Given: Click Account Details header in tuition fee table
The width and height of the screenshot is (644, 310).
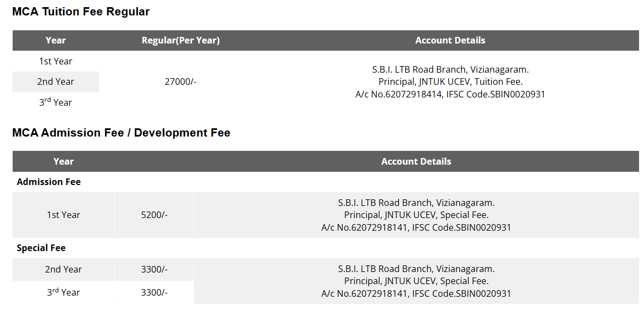Looking at the screenshot, I should coord(450,40).
